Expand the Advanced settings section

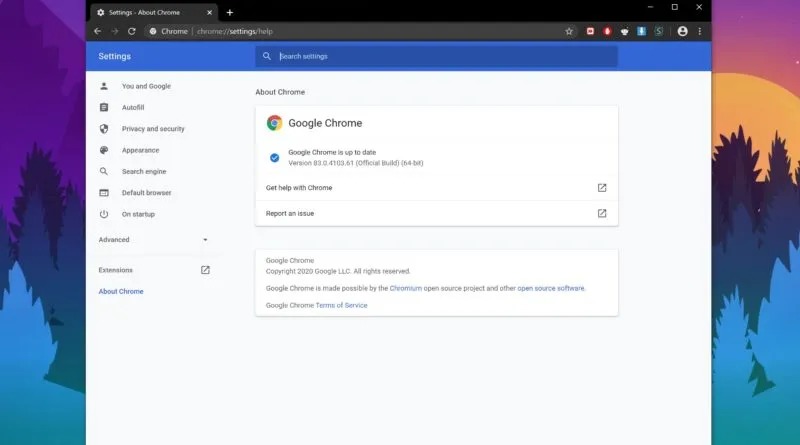point(154,239)
